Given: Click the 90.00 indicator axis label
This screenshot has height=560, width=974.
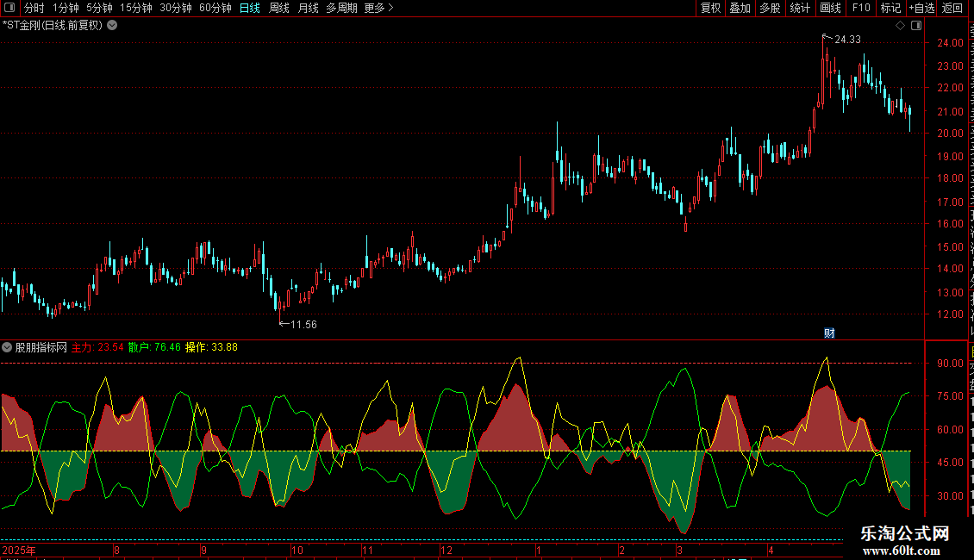Looking at the screenshot, I should tap(951, 364).
